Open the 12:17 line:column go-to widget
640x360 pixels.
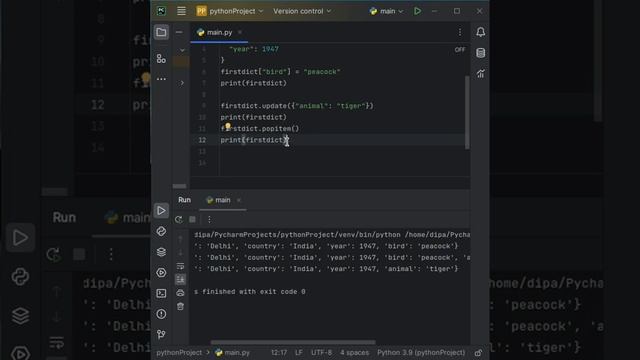(279, 353)
